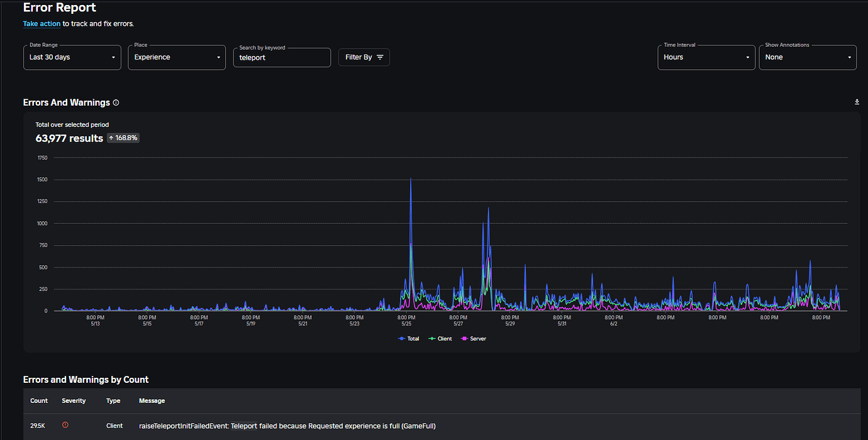Click the 5/25 date label on chart axis
Viewport: 868px width, 440px height.
tap(406, 324)
